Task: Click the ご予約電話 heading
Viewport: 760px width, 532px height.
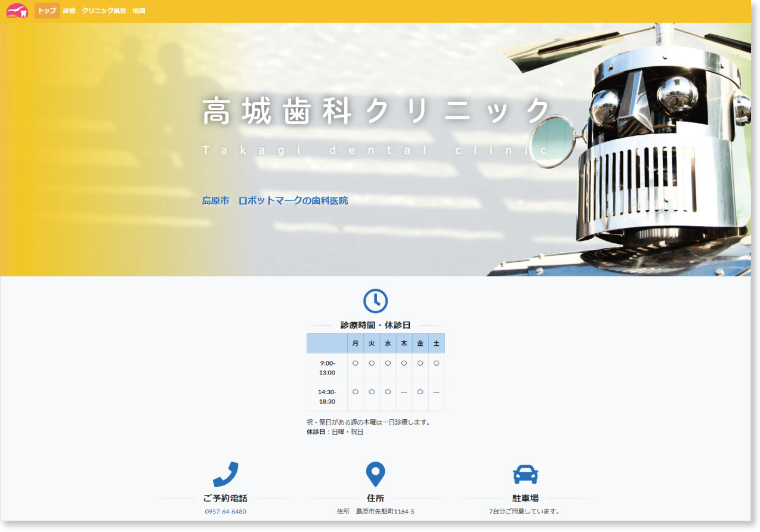Action: 225,499
